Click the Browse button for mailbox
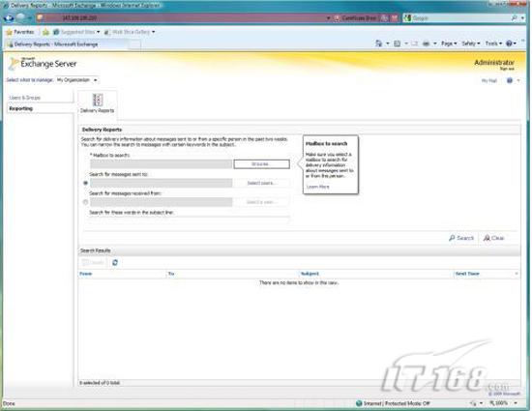532x411 pixels. [261, 164]
